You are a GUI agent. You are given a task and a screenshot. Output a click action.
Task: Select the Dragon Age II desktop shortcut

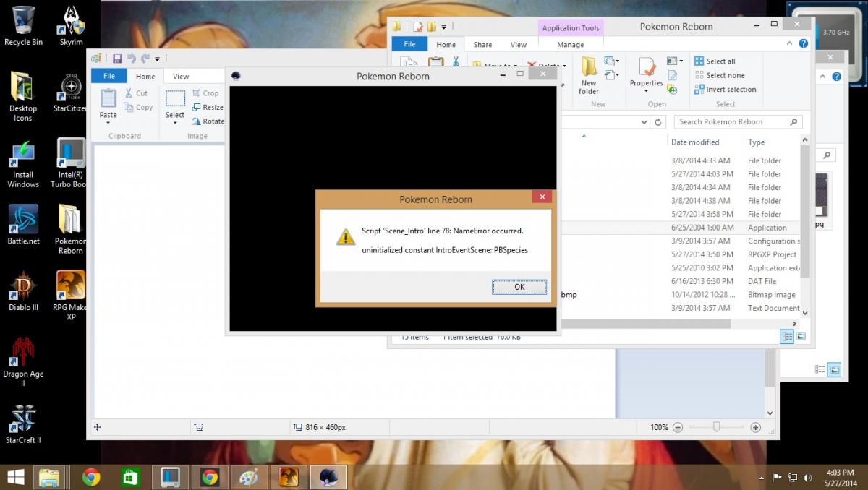23,362
